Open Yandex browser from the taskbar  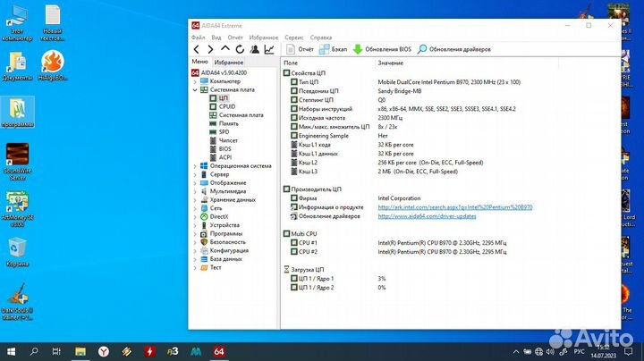coord(104,351)
